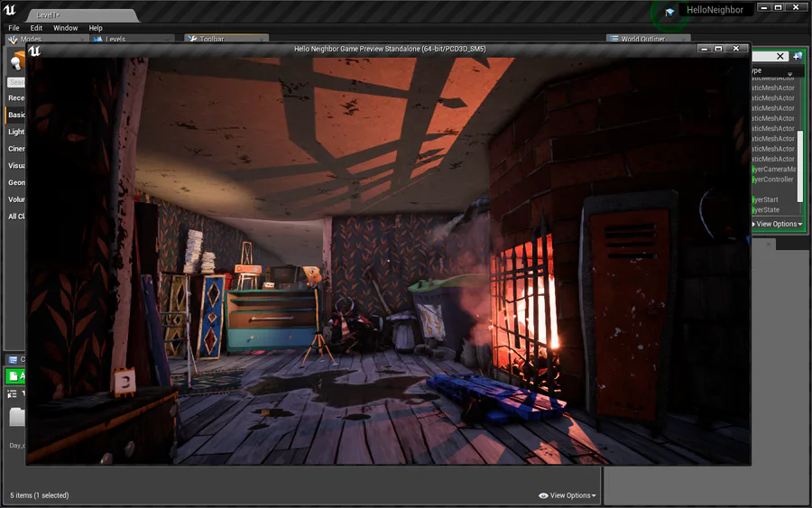Select the Levels panel tab

tap(133, 39)
